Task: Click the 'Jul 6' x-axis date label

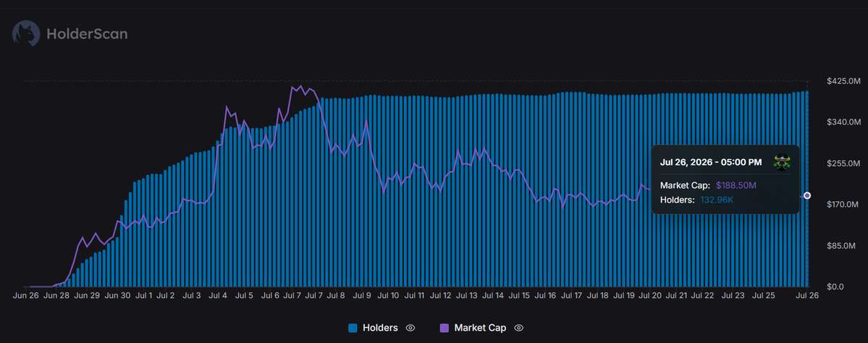Action: click(x=269, y=296)
